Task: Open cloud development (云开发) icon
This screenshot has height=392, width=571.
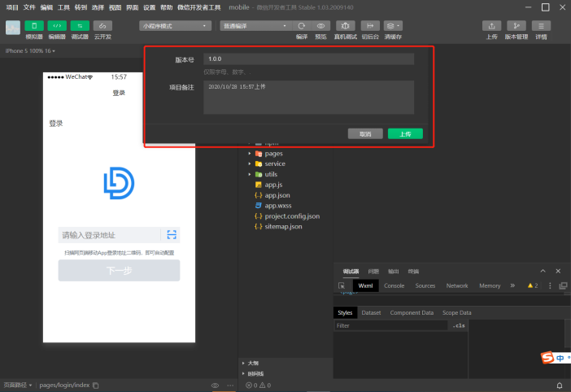Action: click(102, 26)
